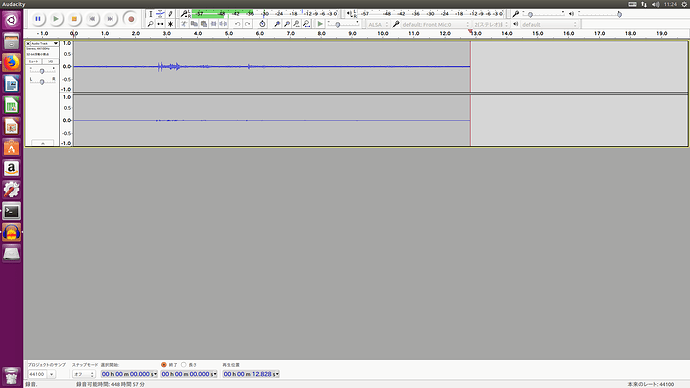Select the Zoom magnifier tool

150,24
